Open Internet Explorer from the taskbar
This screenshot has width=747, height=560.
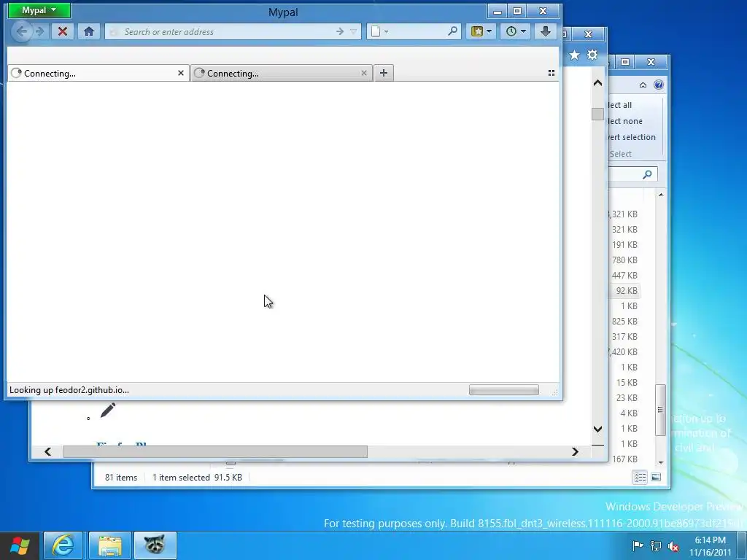(x=63, y=545)
